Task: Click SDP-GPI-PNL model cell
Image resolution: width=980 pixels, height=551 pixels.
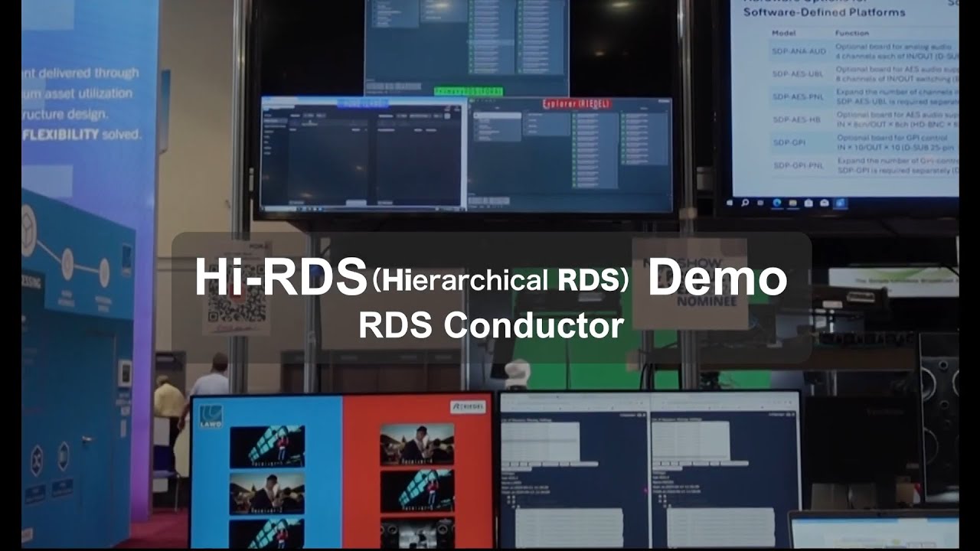Action: [799, 165]
